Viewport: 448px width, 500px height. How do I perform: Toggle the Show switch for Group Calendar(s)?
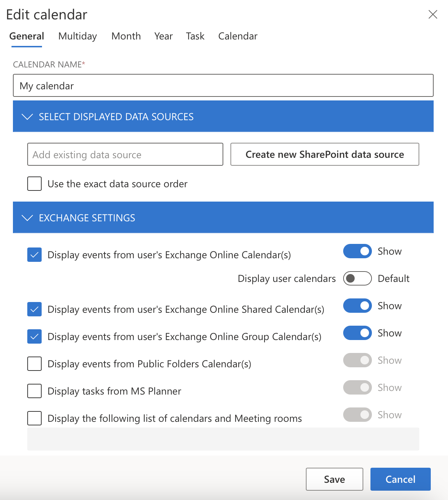tap(357, 333)
